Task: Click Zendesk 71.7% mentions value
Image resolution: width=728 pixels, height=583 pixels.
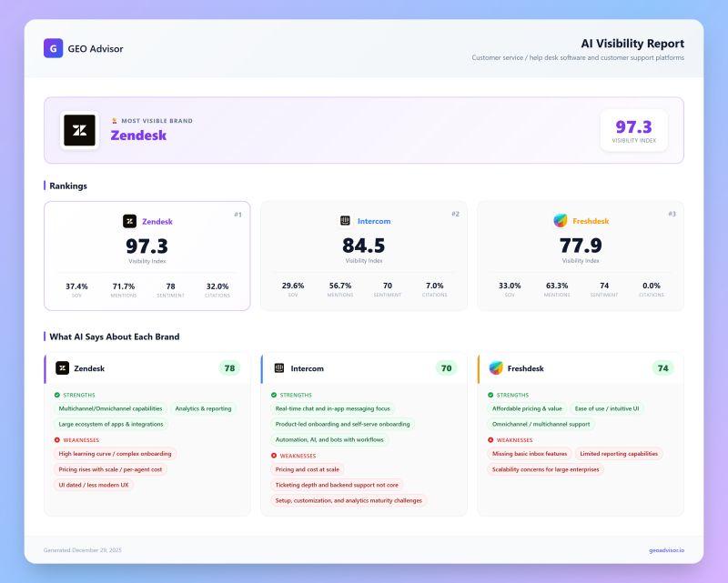Action: 124,286
